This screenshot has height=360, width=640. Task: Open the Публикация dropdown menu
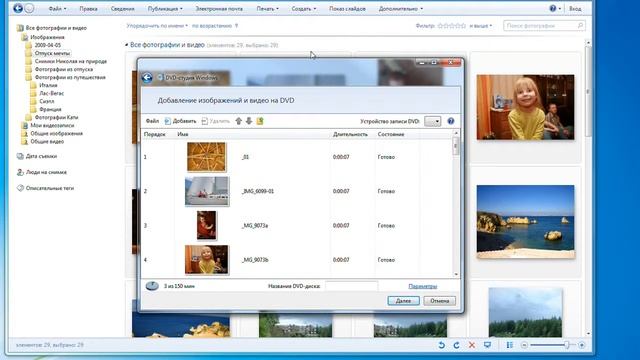165,9
